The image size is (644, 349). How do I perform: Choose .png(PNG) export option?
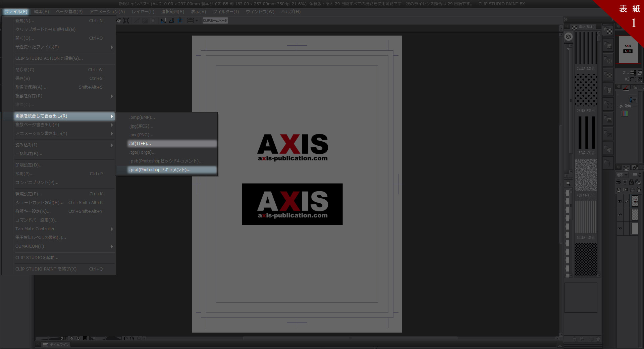click(172, 135)
